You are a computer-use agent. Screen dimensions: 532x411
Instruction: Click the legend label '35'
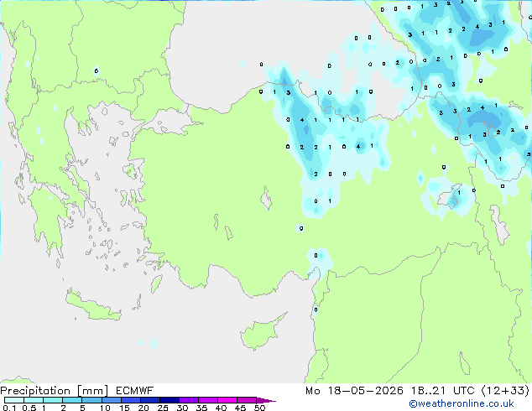coord(201,408)
